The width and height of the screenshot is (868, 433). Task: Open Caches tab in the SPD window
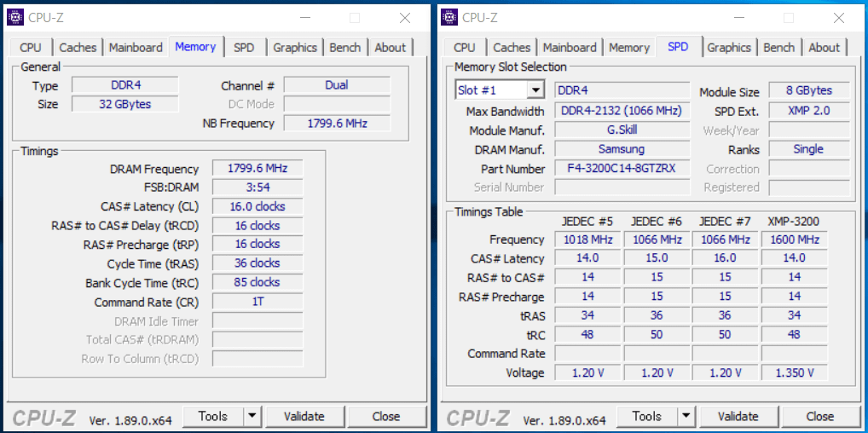coord(512,48)
